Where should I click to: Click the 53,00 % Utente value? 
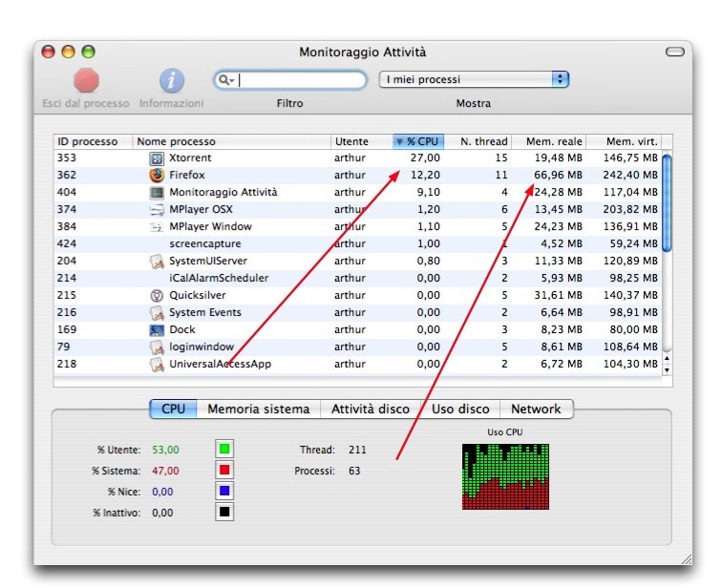point(165,450)
